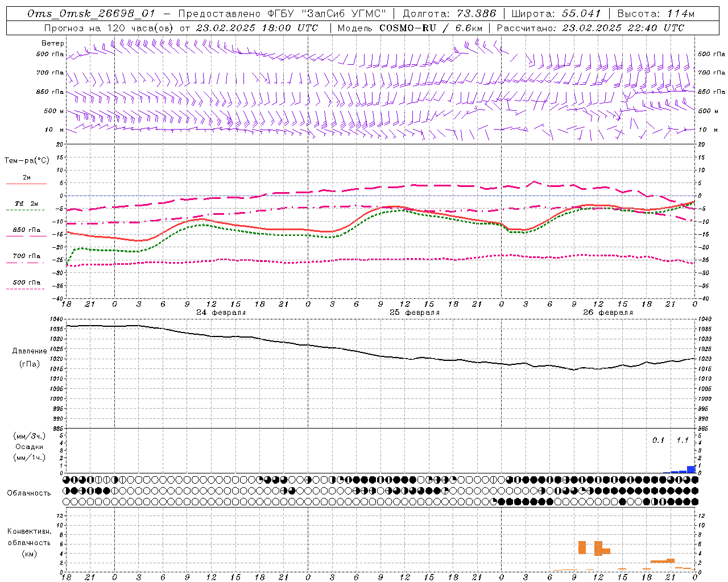Click the precipitation total value 0.1
Viewport: 728px width, 582px height.
point(658,440)
